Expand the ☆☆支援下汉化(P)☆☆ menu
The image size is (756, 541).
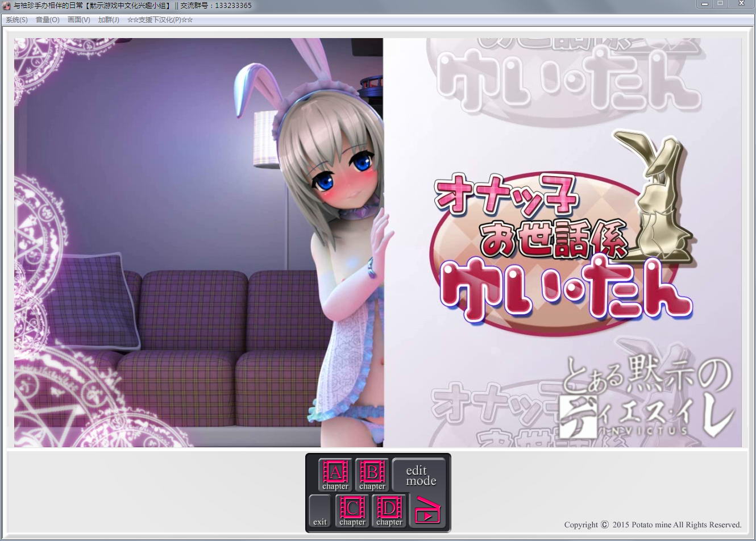point(160,20)
